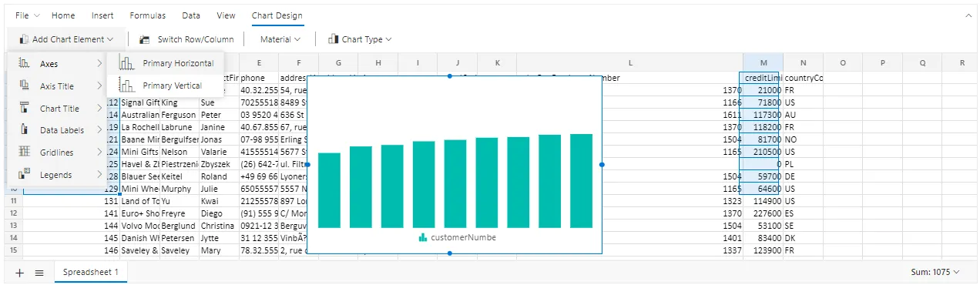Open the Material theme dropdown
Image resolution: width=980 pixels, height=285 pixels.
tap(280, 39)
